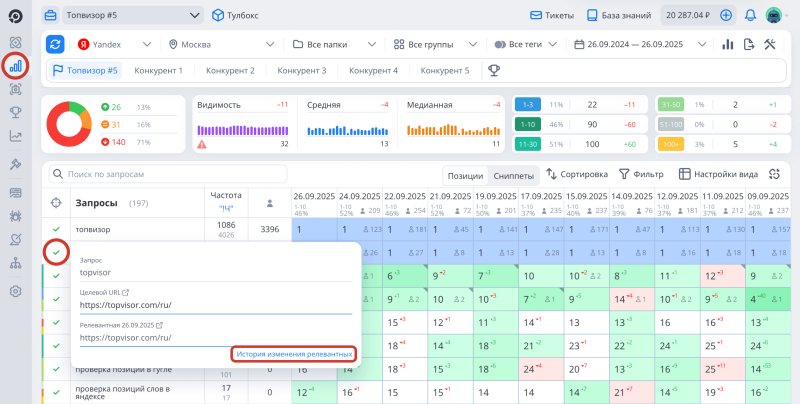This screenshot has width=800, height=404.
Task: Click the trophy icon after Конкурент 5
Action: click(x=494, y=70)
